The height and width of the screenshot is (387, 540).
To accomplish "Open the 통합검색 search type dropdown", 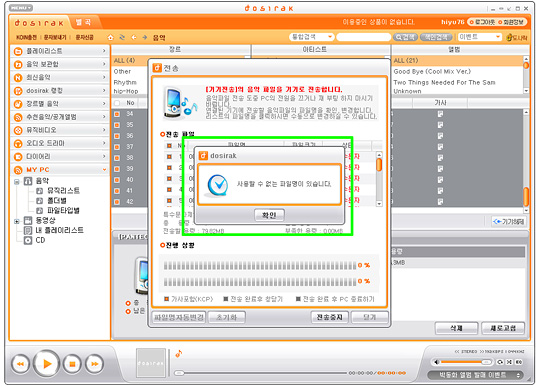I will 312,37.
